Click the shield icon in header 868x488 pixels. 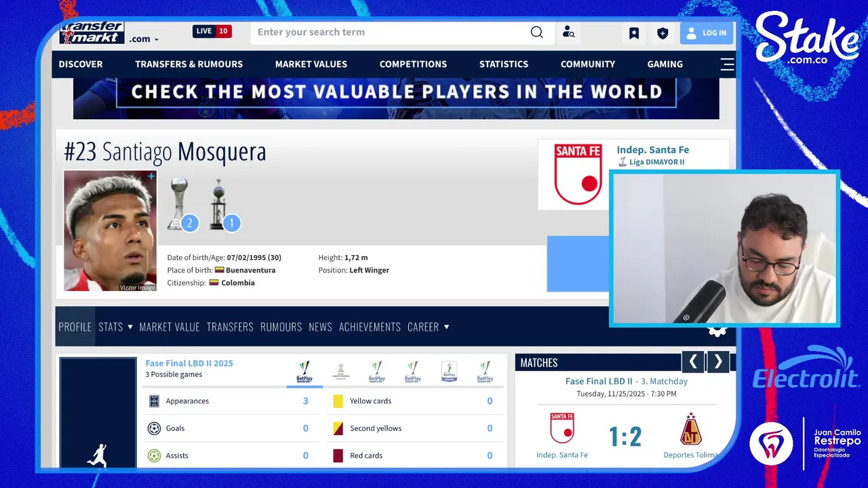663,33
